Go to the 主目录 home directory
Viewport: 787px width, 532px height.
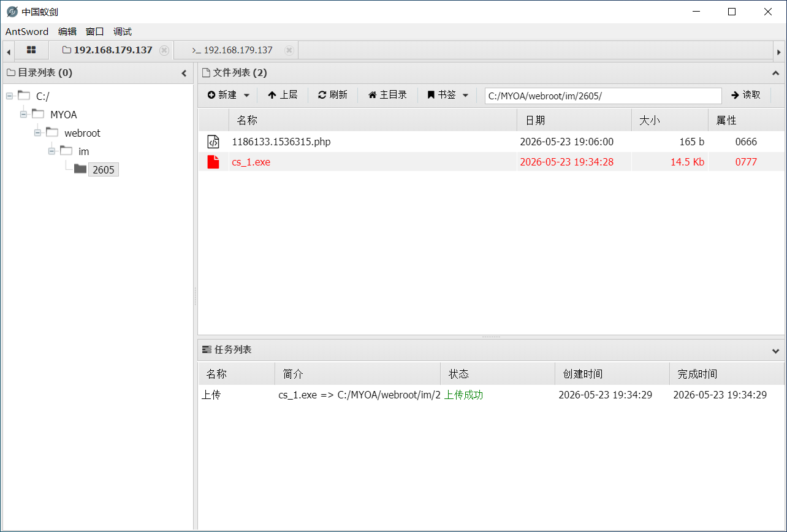point(387,95)
